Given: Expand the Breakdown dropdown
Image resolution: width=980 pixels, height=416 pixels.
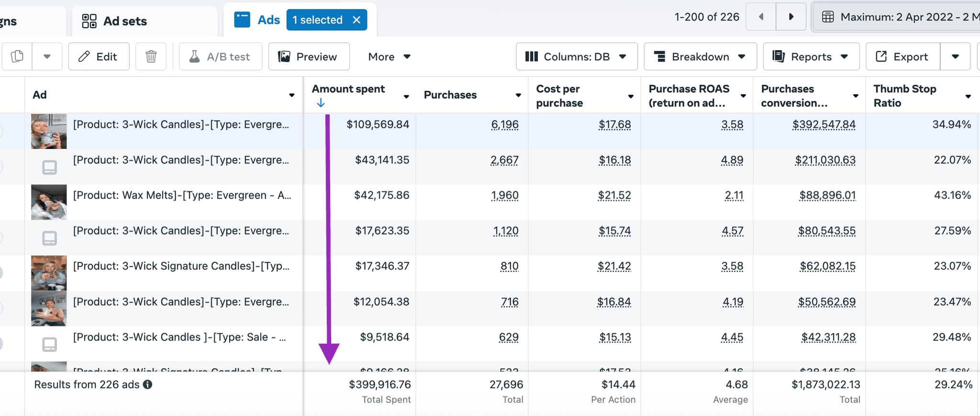Looking at the screenshot, I should pyautogui.click(x=700, y=56).
